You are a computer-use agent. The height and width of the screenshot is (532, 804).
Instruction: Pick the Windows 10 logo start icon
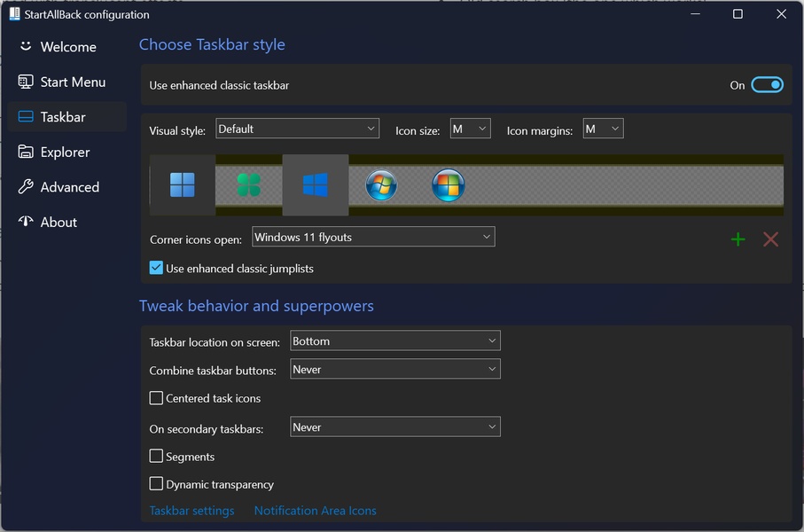point(316,185)
